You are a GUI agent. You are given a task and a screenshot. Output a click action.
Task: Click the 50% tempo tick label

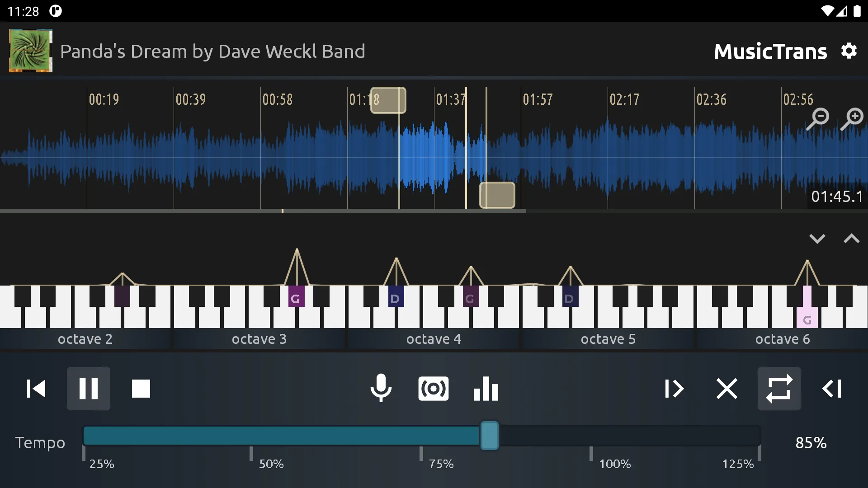271,464
